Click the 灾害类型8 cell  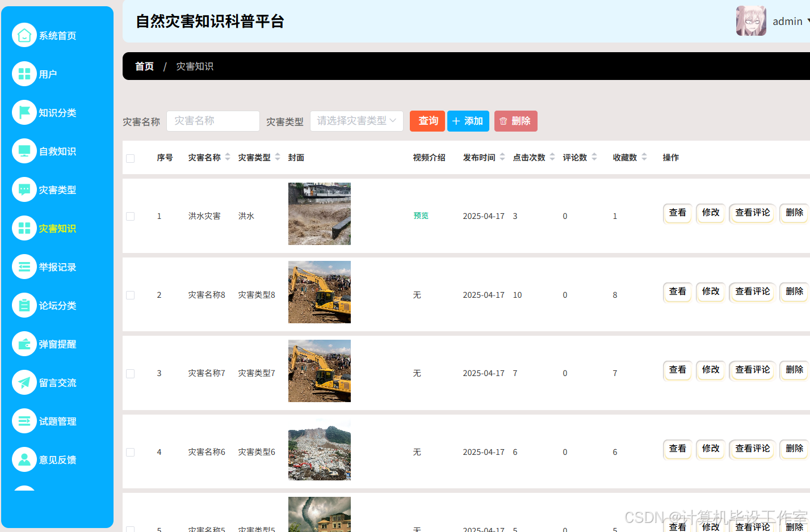(x=257, y=295)
